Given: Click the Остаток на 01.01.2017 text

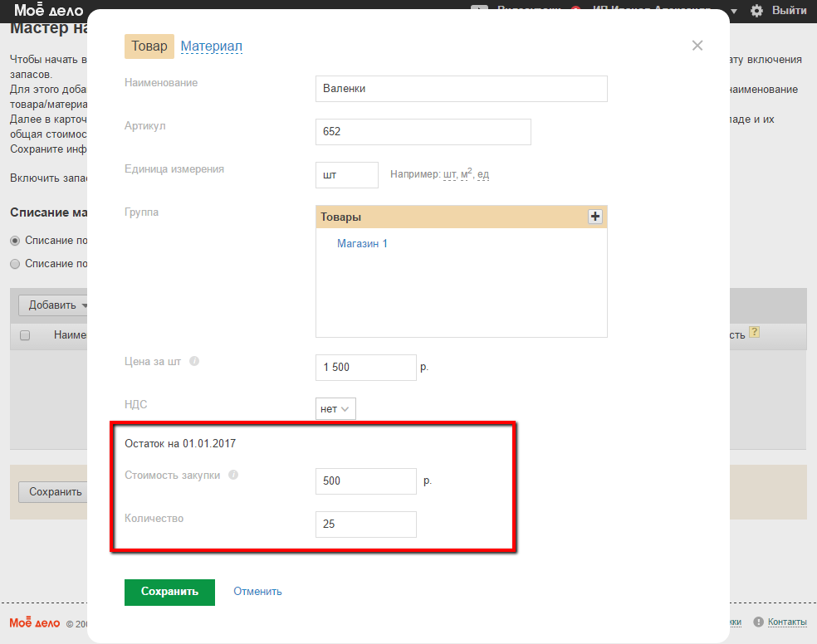Looking at the screenshot, I should point(180,443).
